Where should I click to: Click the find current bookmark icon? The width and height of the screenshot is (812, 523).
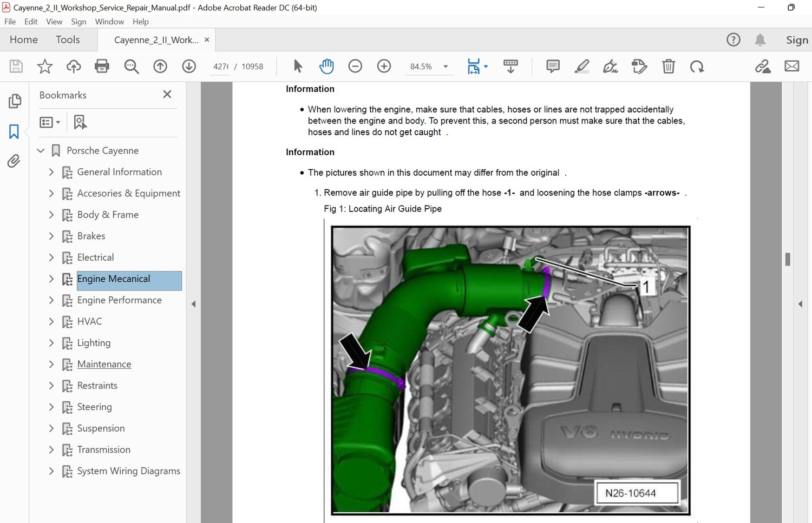80,122
